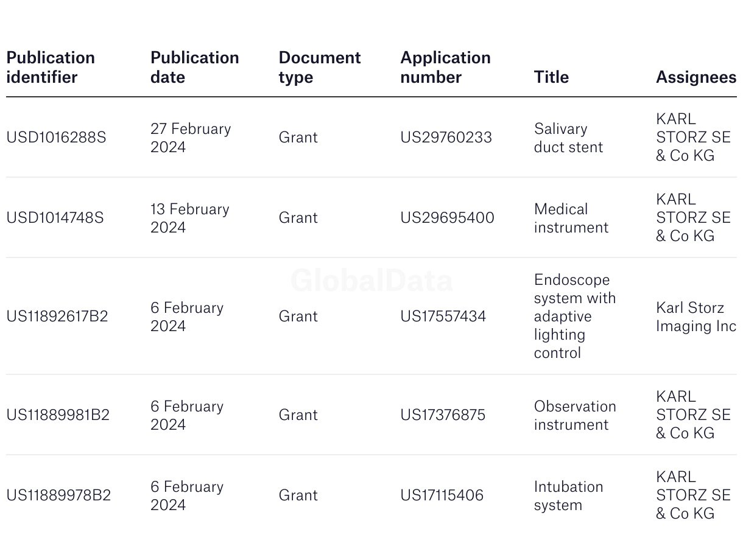Open publication US11889981B2

pyautogui.click(x=58, y=415)
